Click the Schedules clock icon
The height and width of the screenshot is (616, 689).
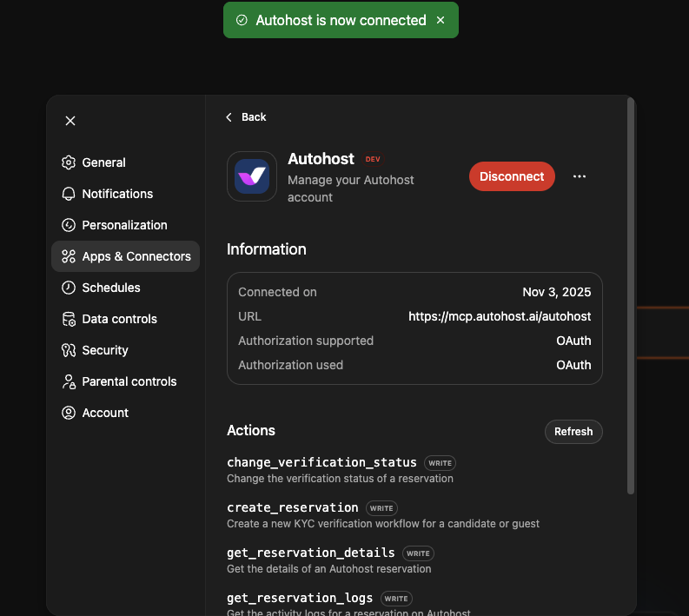(69, 288)
